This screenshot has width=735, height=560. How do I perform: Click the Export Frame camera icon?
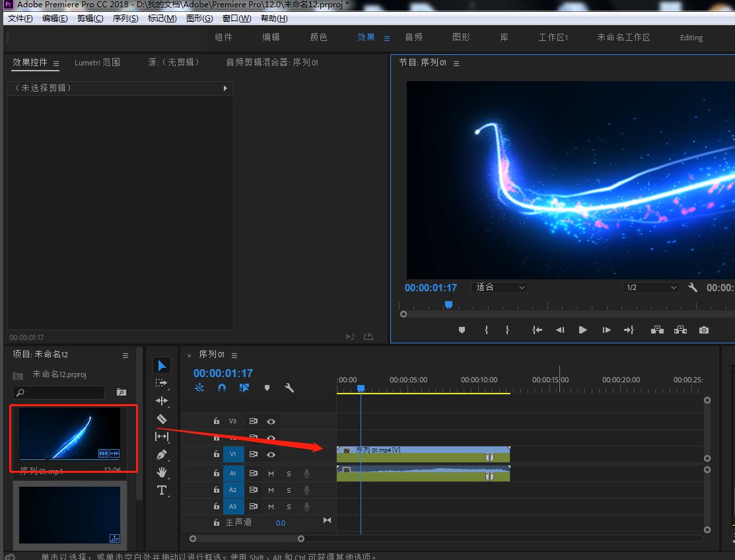(704, 330)
